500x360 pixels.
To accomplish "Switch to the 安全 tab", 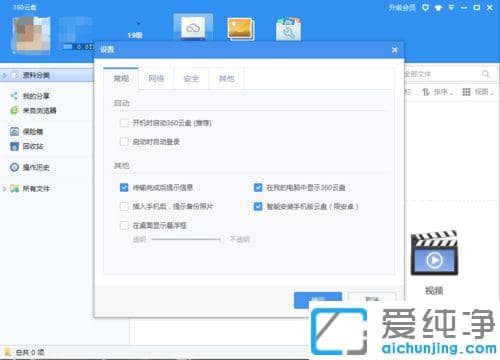I will 191,79.
